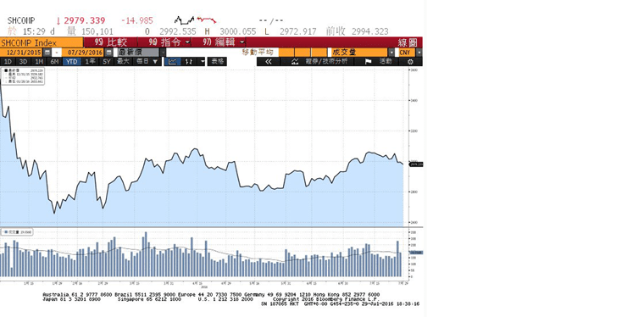This screenshot has width=644, height=317.
Task: Select the 1M range tab
Action: tap(39, 62)
